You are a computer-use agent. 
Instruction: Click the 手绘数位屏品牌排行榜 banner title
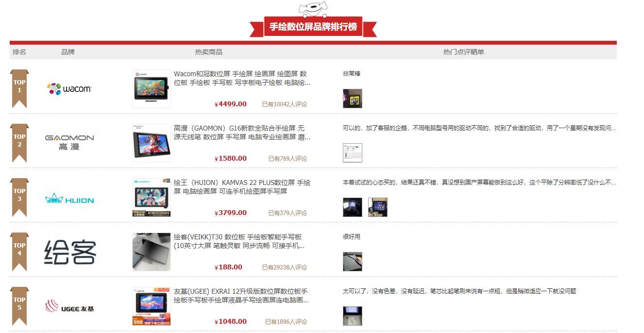312,28
